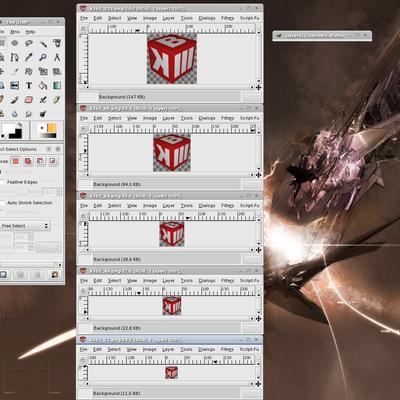The width and height of the screenshot is (400, 400).
Task: Click the yellow active pattern swatch
Action: 52,128
